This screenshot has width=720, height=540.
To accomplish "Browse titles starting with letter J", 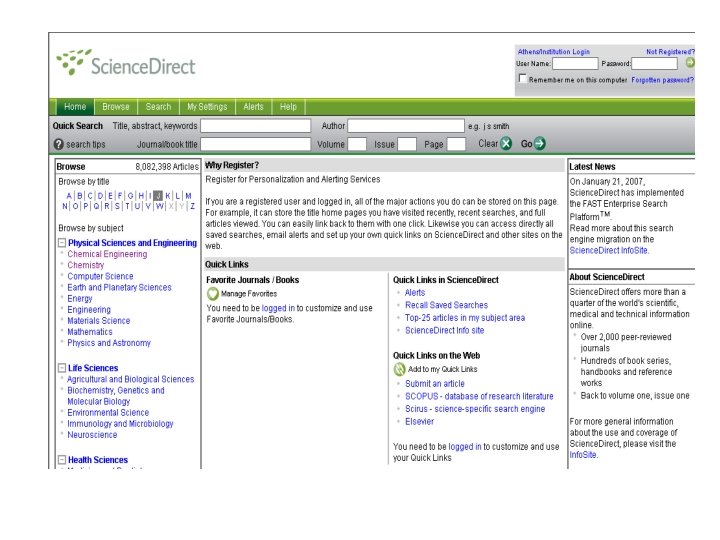I will pos(158,196).
